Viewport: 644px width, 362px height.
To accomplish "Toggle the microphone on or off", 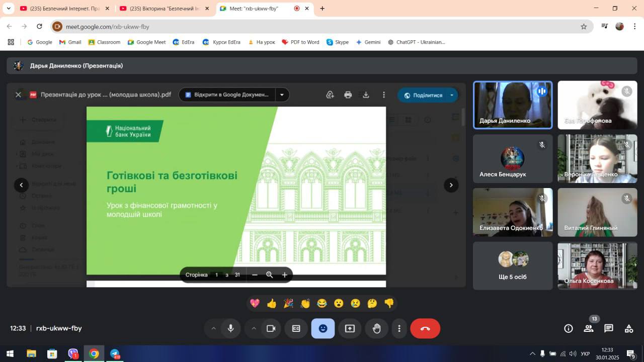I will tap(230, 328).
